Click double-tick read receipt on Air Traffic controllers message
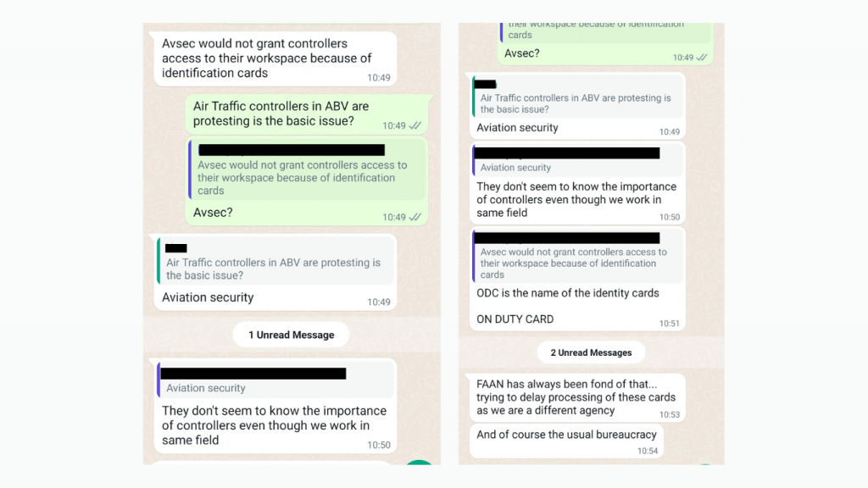868x488 pixels. [x=415, y=125]
